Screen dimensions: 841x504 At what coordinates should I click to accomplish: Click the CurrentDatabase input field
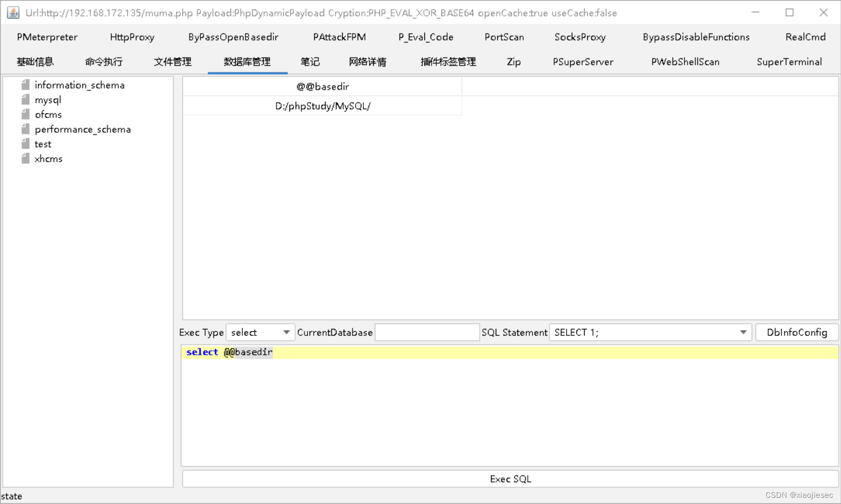point(426,332)
